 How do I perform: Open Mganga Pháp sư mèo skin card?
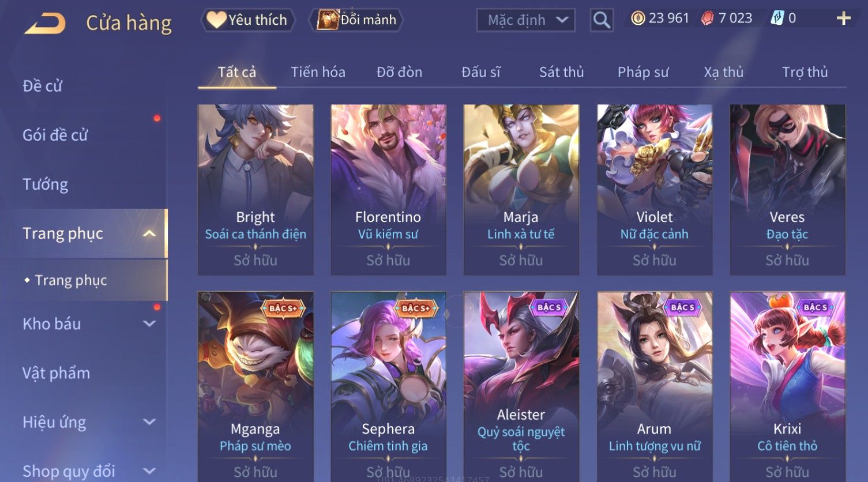click(x=255, y=386)
